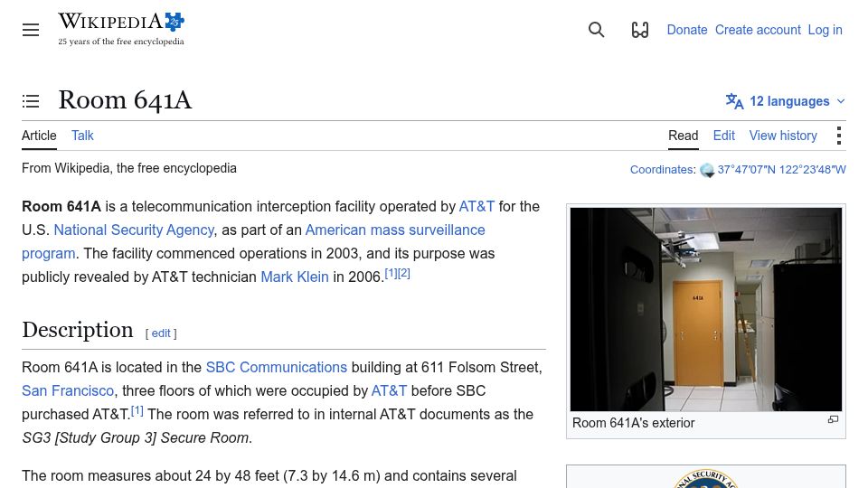Select the Read tab
Screen dimensions: 868x488
(x=684, y=136)
